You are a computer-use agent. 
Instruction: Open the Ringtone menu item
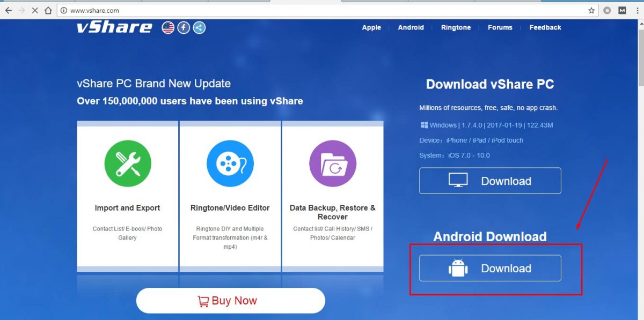[x=456, y=27]
